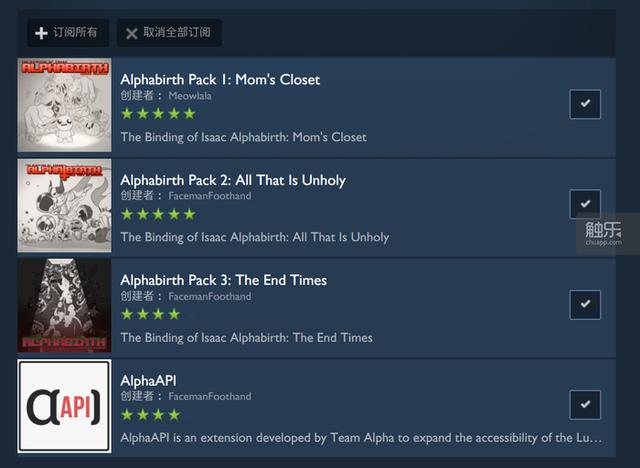
Task: Toggle subscription checkbox for Alphabirth Pack 3
Action: pos(585,304)
